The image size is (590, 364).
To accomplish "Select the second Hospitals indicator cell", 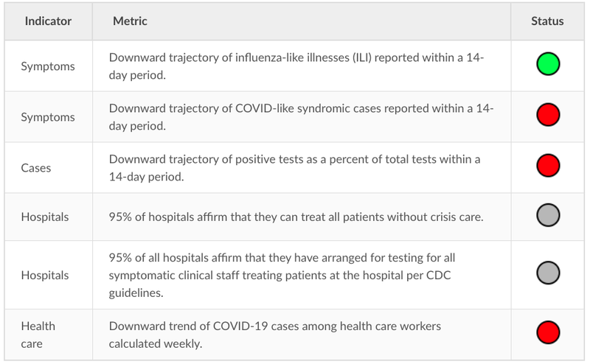I will click(x=49, y=275).
